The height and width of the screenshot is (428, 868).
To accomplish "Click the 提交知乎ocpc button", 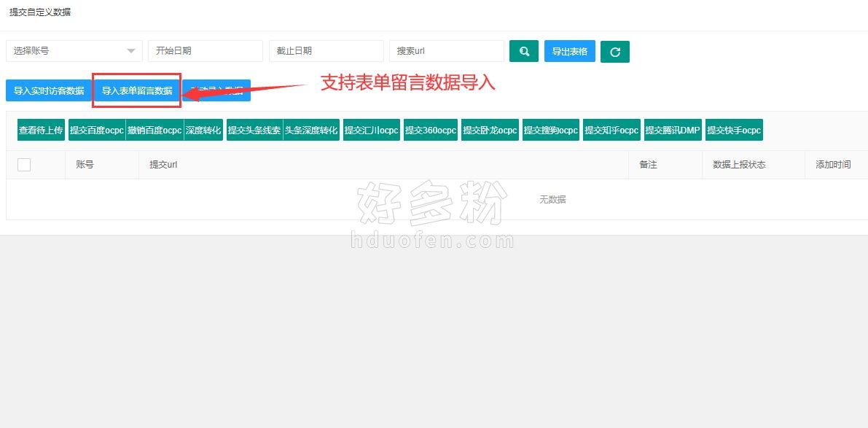I will pos(611,130).
